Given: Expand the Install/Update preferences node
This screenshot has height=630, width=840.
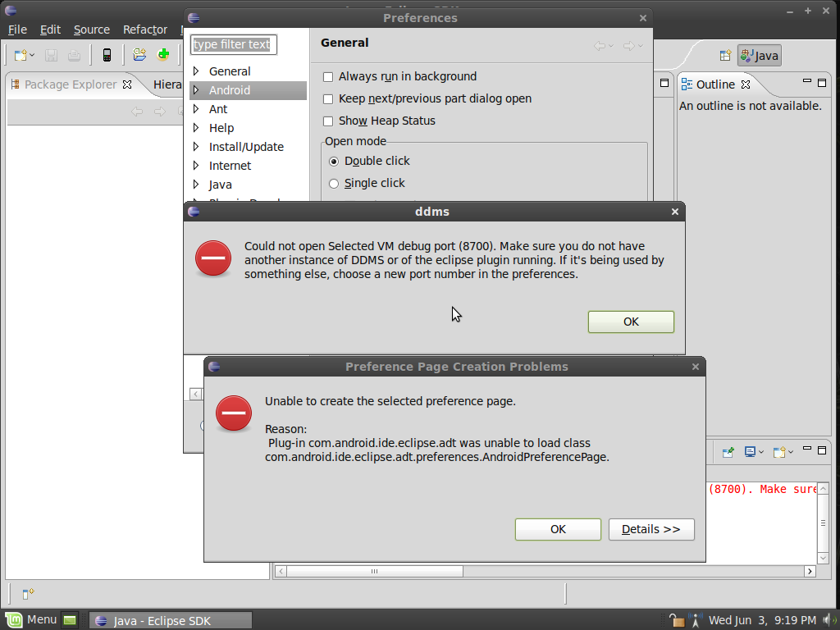Looking at the screenshot, I should click(x=196, y=146).
